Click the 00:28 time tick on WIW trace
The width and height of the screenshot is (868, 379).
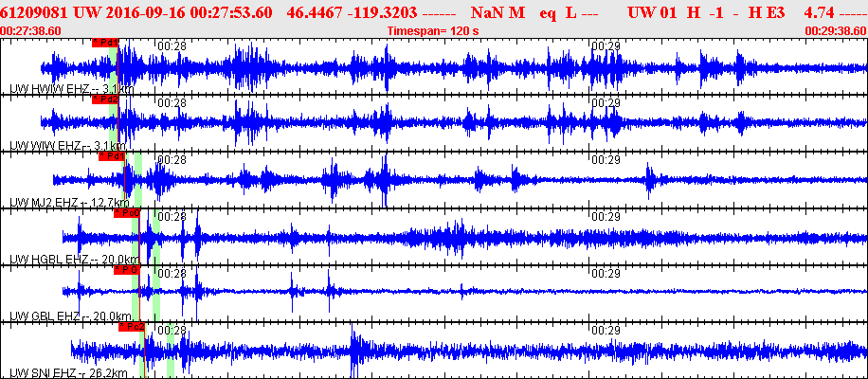pyautogui.click(x=172, y=103)
